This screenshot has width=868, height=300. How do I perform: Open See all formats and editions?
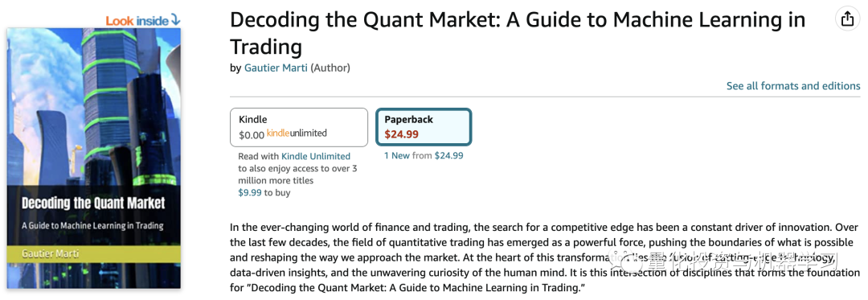coord(793,86)
